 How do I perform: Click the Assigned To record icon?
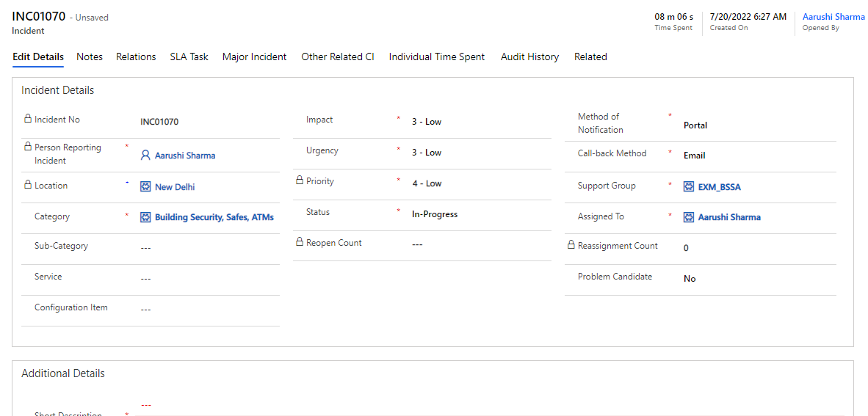689,218
